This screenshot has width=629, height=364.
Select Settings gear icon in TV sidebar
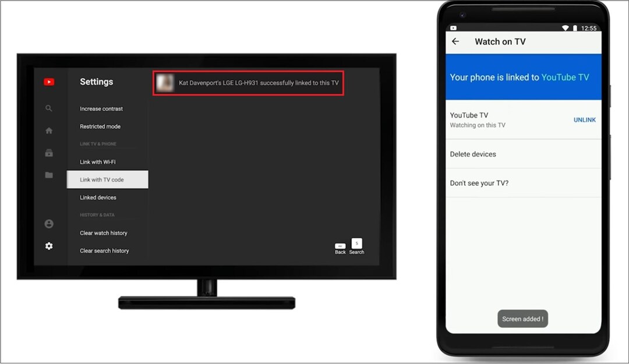[49, 246]
